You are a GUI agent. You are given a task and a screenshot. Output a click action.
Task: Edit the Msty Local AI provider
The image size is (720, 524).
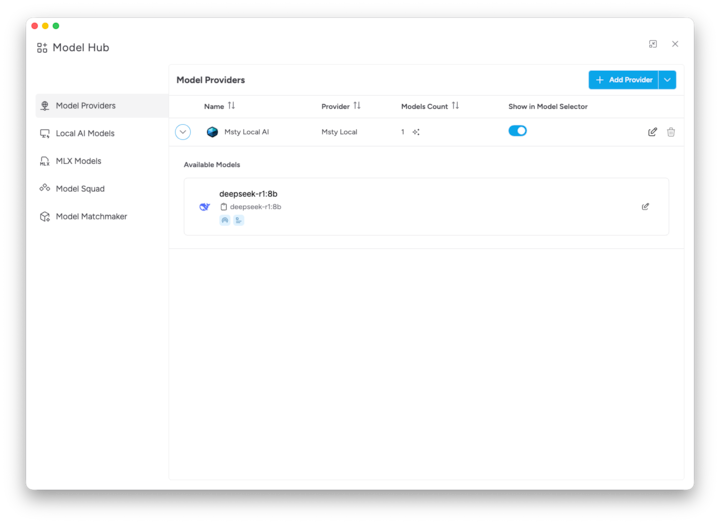tap(653, 132)
